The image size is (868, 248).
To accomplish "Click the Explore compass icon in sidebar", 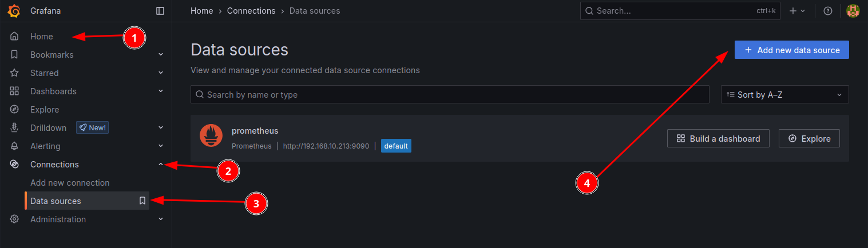I will click(x=15, y=110).
